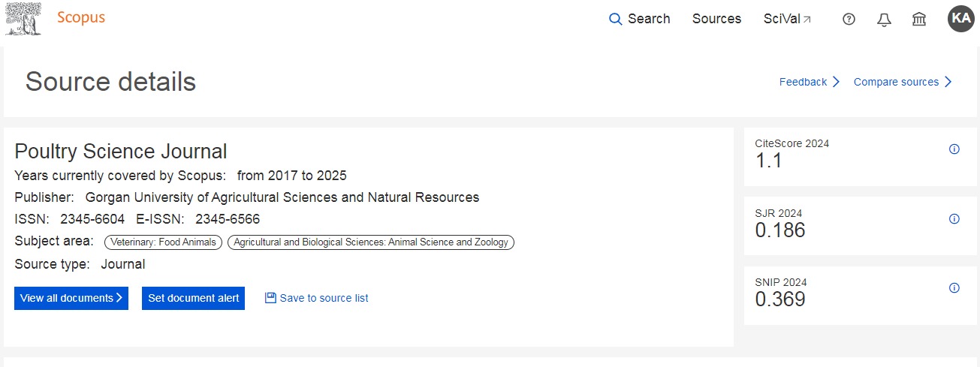This screenshot has height=367, width=980.
Task: Open the help question mark icon
Action: pyautogui.click(x=849, y=20)
